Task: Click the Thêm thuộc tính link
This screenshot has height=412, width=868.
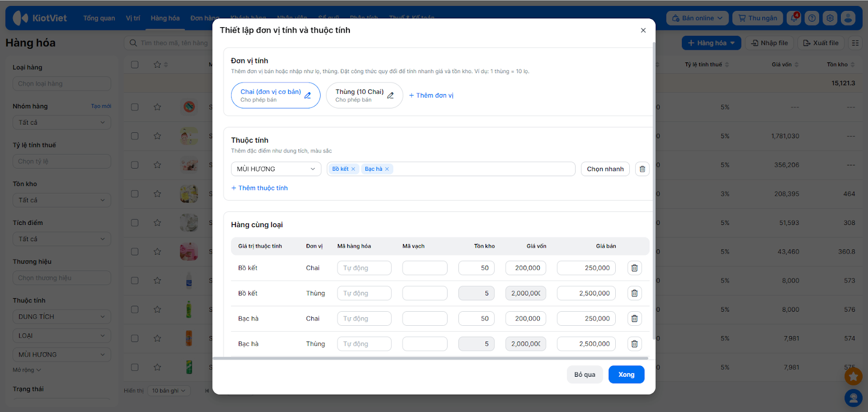Action: click(x=259, y=188)
